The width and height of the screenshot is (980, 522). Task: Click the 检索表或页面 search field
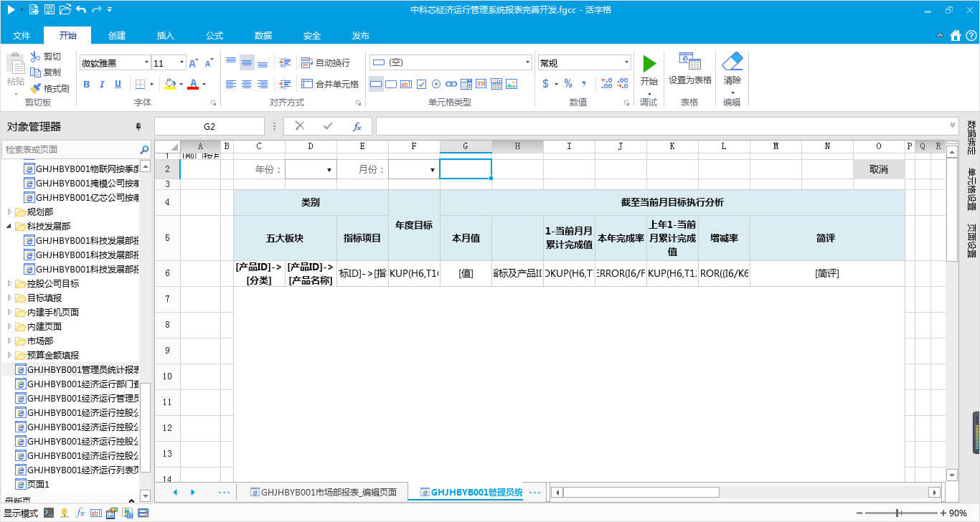70,149
